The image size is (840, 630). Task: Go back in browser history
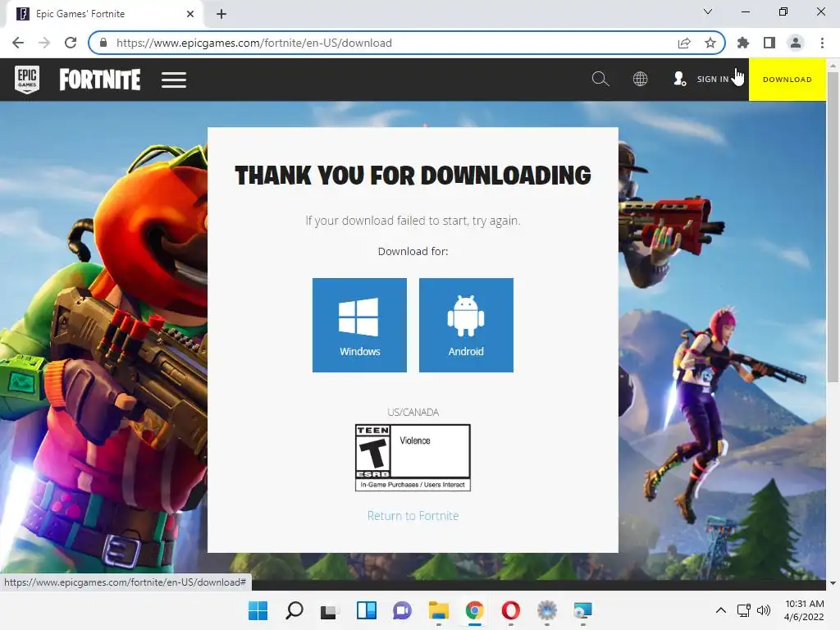pos(18,43)
